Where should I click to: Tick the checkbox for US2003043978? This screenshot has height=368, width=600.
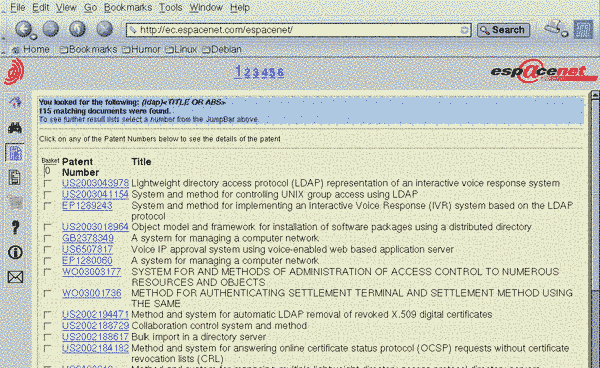pos(47,184)
